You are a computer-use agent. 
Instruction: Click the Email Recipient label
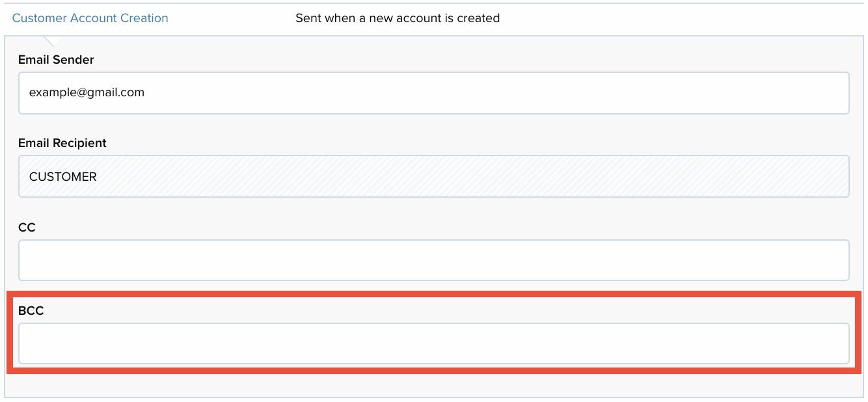(62, 143)
